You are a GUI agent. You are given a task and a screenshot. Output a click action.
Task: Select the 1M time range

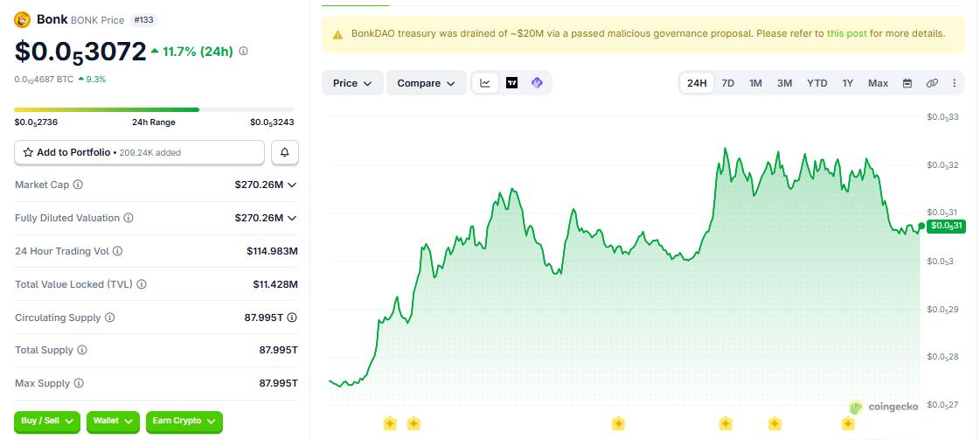[x=755, y=83]
